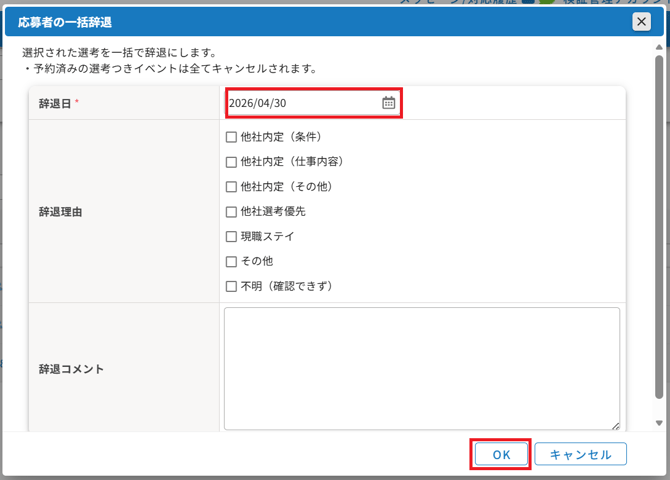This screenshot has height=480, width=670.
Task: Click the scrollbar down arrow
Action: [659, 423]
